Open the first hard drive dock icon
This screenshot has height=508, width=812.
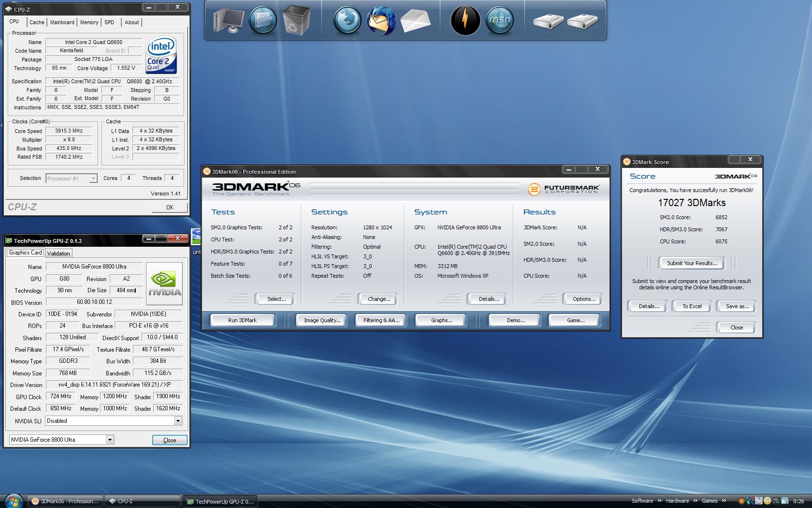pos(548,21)
